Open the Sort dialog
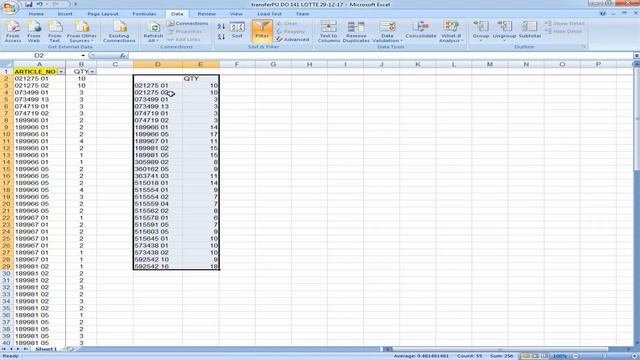 237,31
